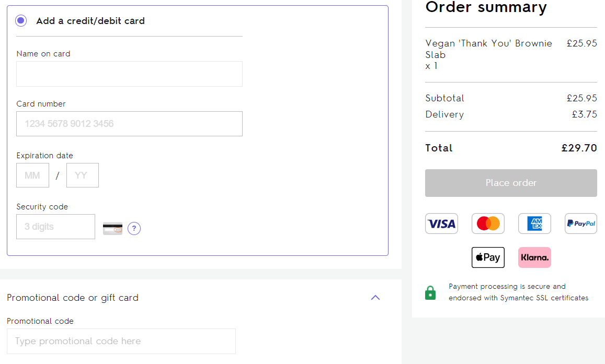Click the promotional code text field
This screenshot has height=364, width=605.
pyautogui.click(x=121, y=341)
